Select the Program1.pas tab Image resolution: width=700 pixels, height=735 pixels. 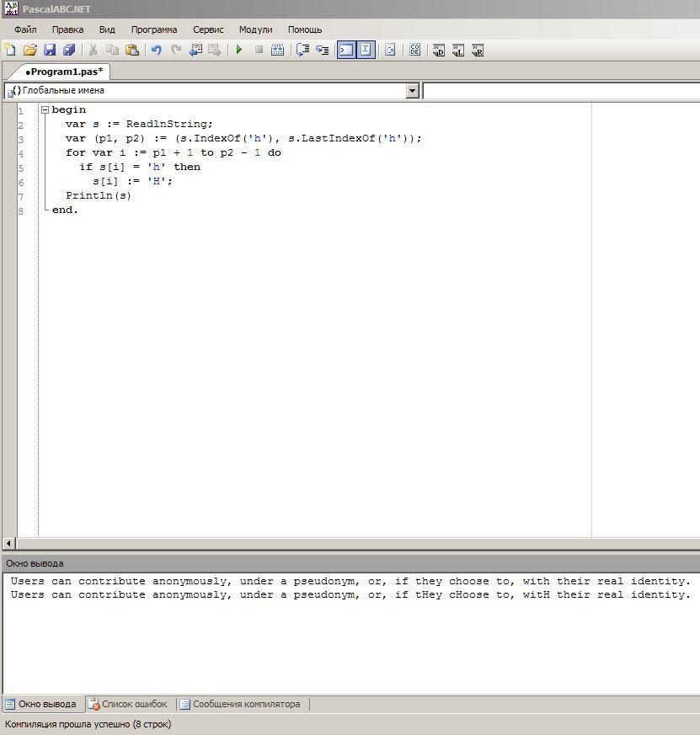click(64, 72)
